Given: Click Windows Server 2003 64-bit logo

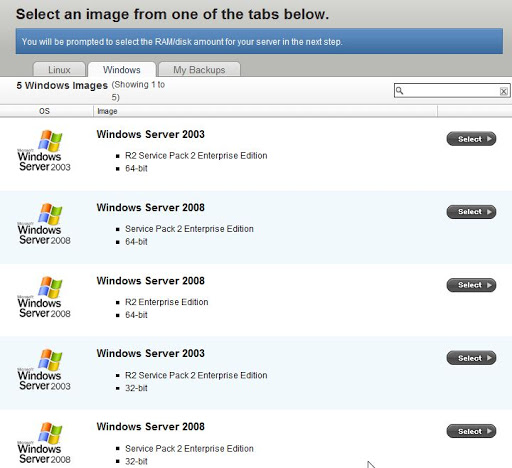Looking at the screenshot, I should click(44, 150).
